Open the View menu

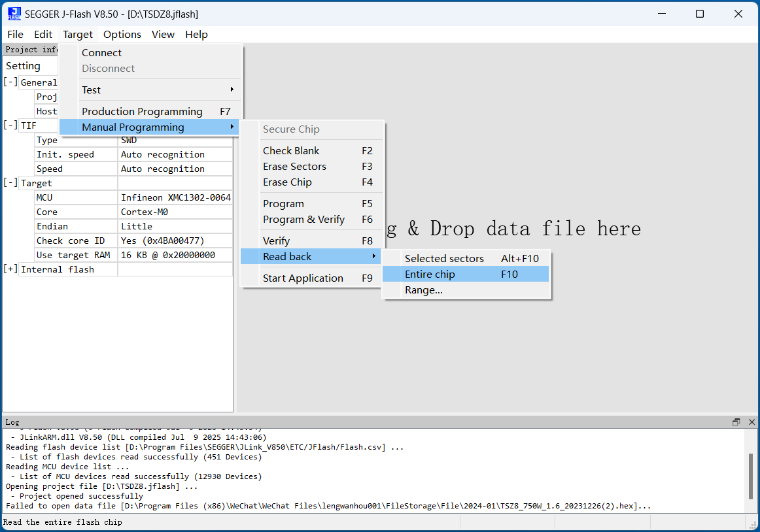(163, 35)
